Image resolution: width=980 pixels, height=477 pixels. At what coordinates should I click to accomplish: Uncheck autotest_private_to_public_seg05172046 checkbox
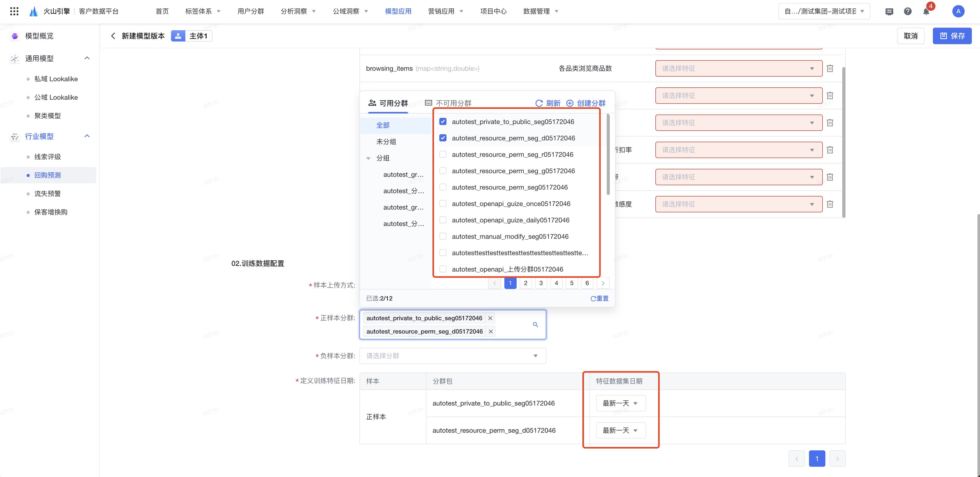[x=443, y=122]
